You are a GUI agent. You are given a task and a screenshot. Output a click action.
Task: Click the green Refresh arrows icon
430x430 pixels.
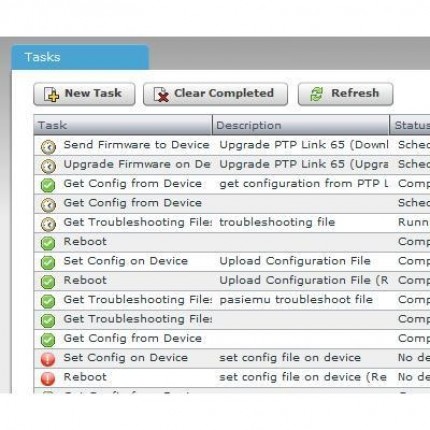pos(317,94)
